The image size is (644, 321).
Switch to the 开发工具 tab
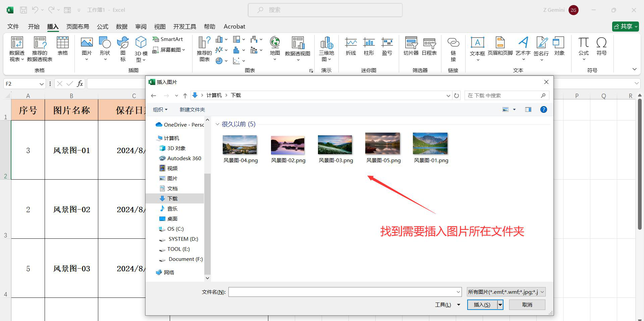click(x=185, y=27)
